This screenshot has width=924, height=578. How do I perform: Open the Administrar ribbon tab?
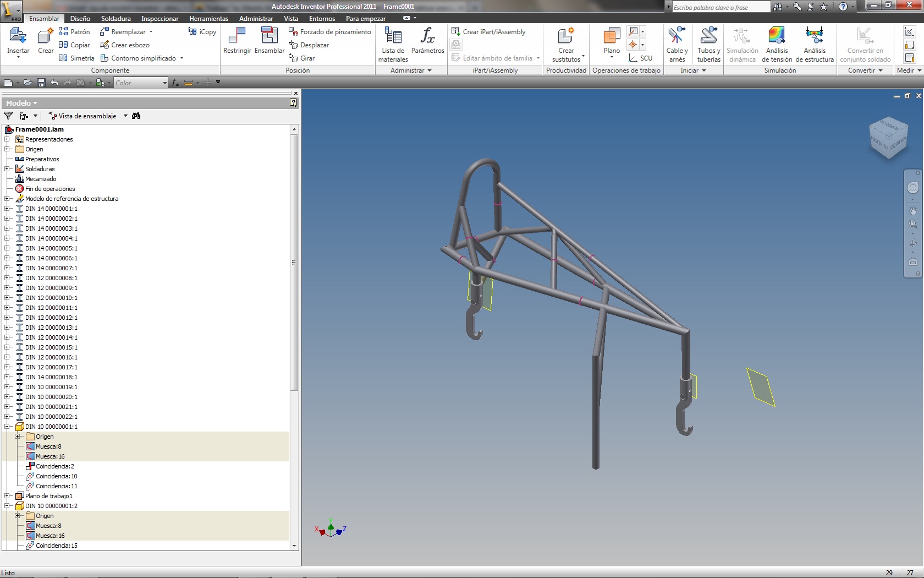point(256,18)
